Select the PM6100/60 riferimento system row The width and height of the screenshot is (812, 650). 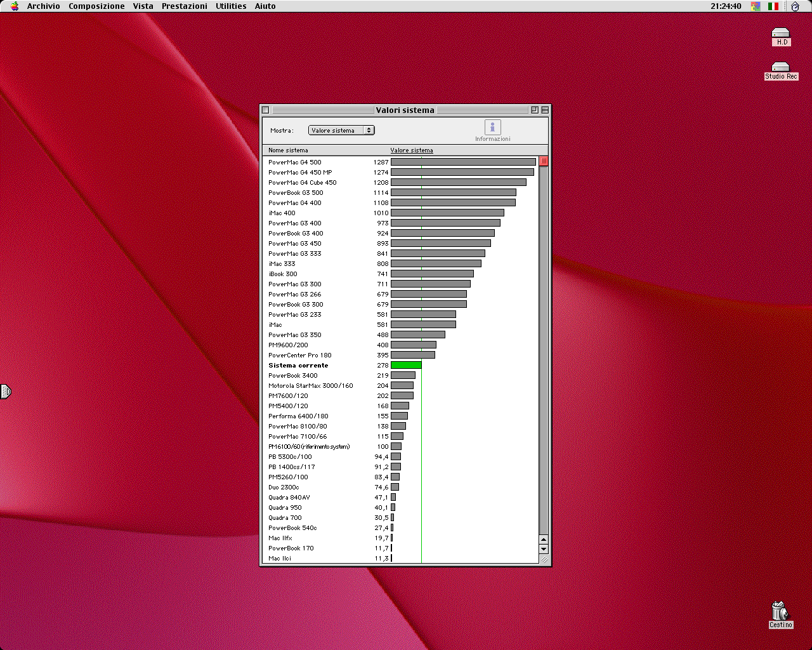[x=401, y=446]
